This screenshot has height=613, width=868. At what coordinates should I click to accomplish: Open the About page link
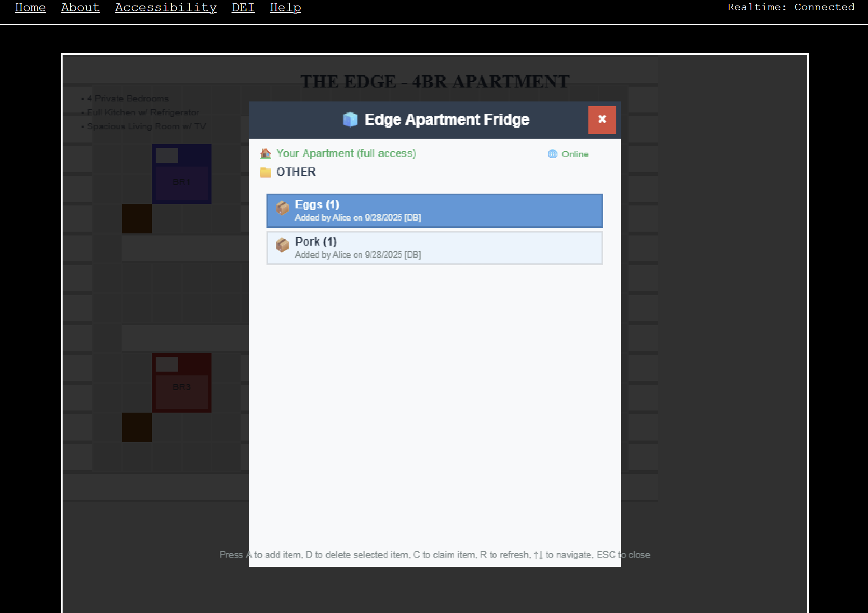click(x=80, y=8)
